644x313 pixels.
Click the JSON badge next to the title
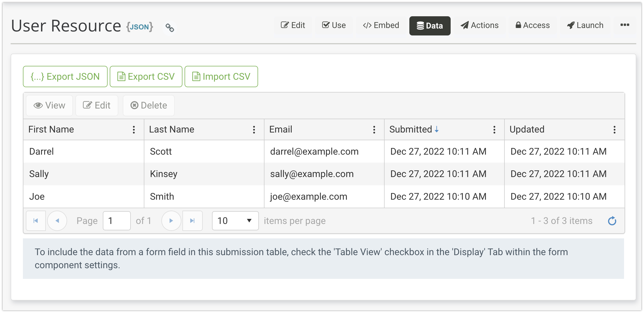(140, 27)
